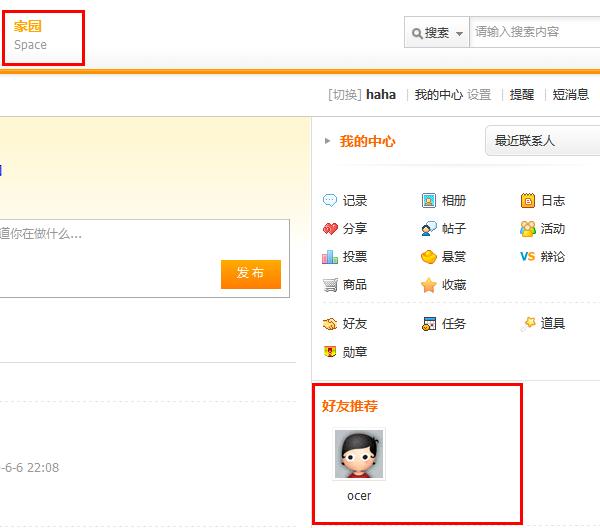Open the 商品 shopping cart icon
The width and height of the screenshot is (600, 528).
coord(330,285)
